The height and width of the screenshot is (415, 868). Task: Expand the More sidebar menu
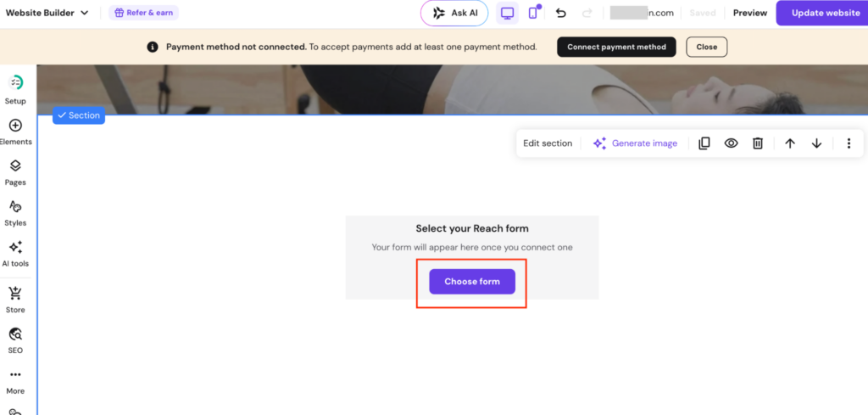(x=15, y=381)
